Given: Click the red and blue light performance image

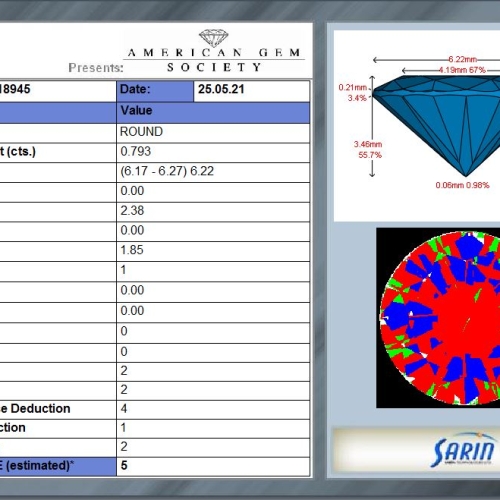Looking at the screenshot, I should pyautogui.click(x=440, y=318).
